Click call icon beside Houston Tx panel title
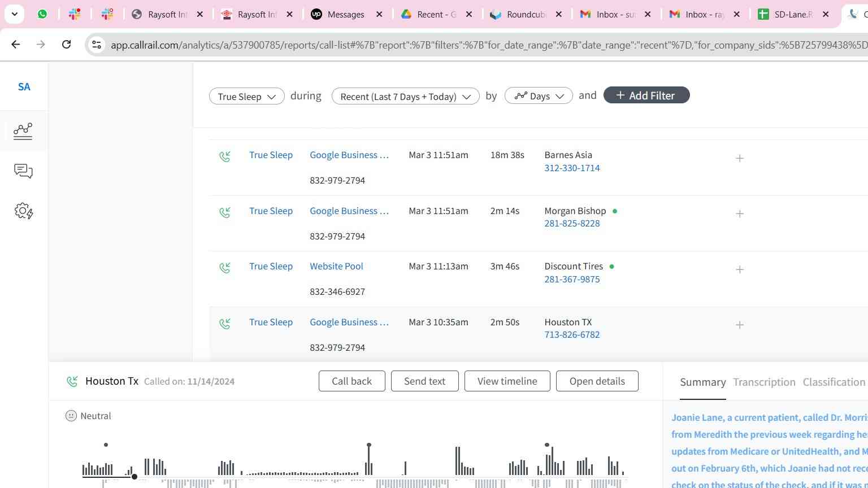 click(x=72, y=382)
